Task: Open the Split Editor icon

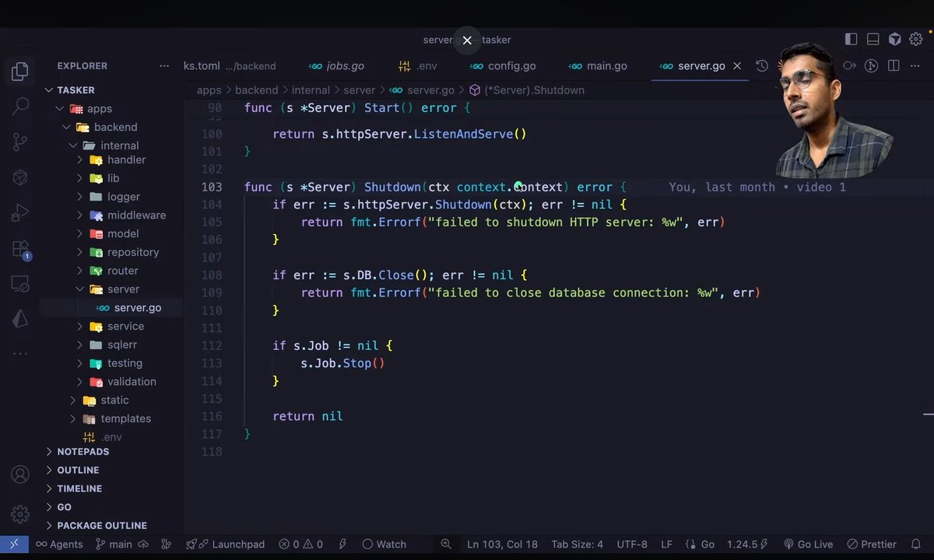Action: [x=893, y=65]
